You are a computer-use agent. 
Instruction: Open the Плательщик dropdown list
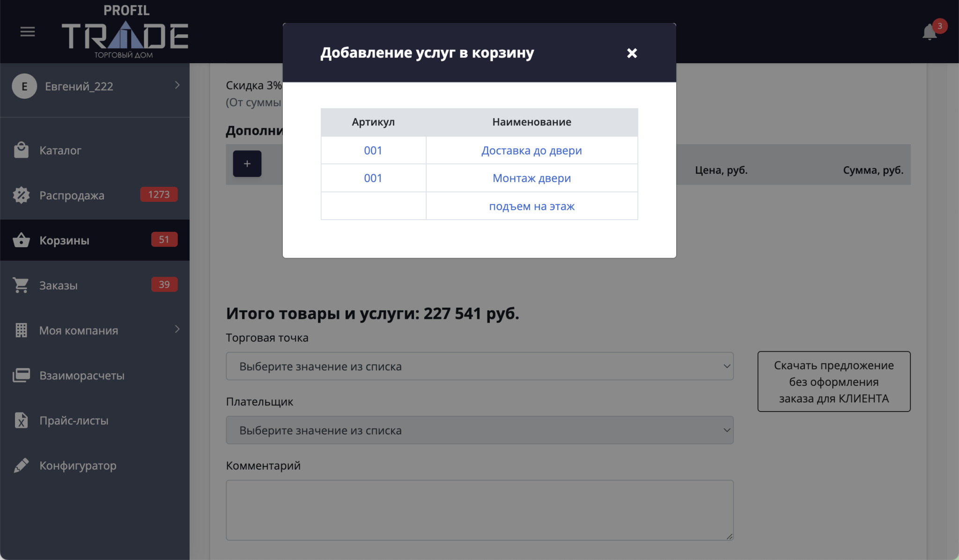[x=479, y=430]
